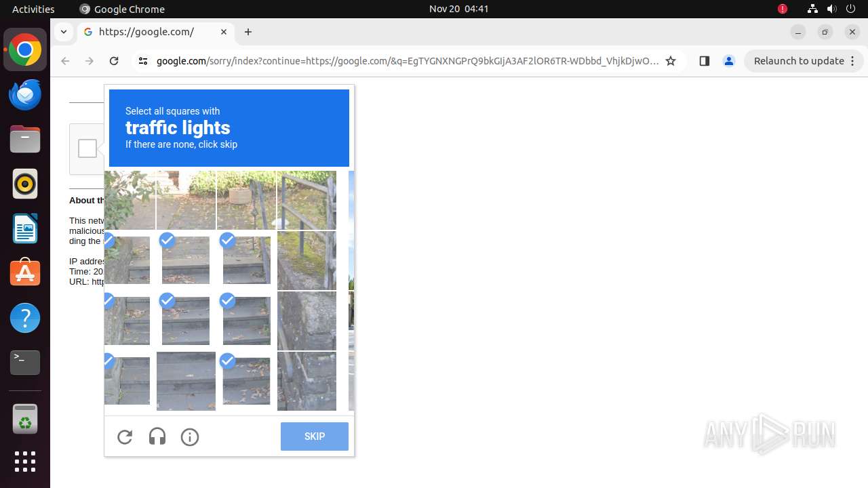Select top-row first-column bush tile
Screen dimensions: 868x488
(x=130, y=200)
